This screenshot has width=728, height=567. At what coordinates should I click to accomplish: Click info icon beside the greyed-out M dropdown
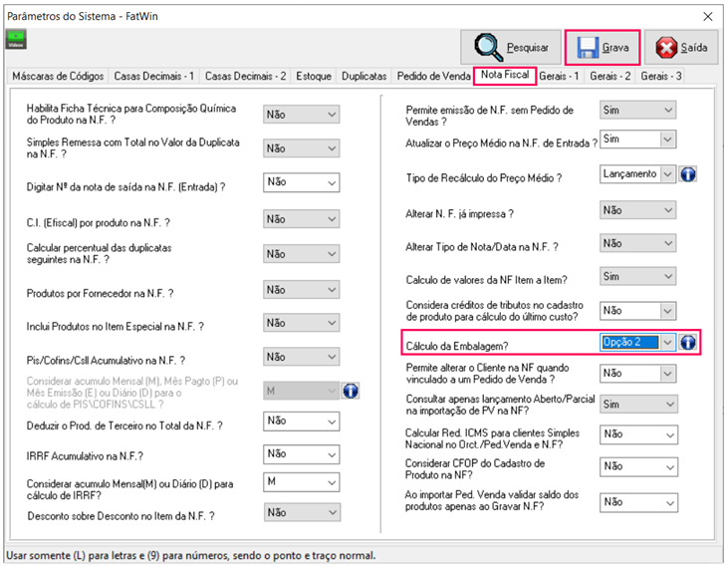(351, 392)
